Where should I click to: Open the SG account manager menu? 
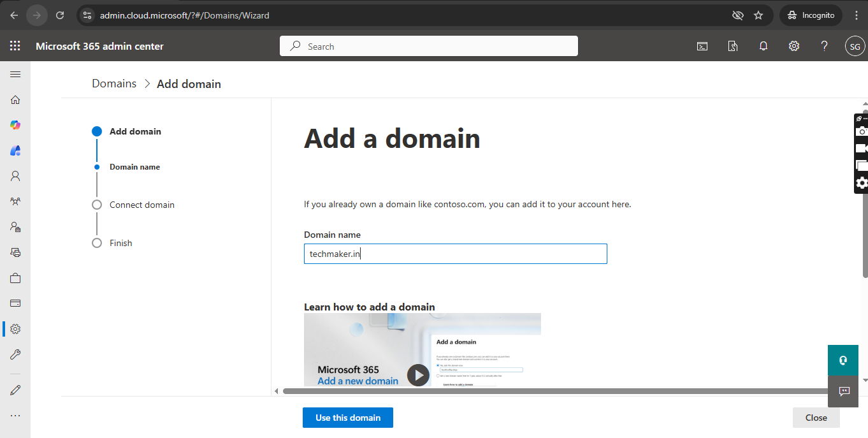pyautogui.click(x=855, y=46)
